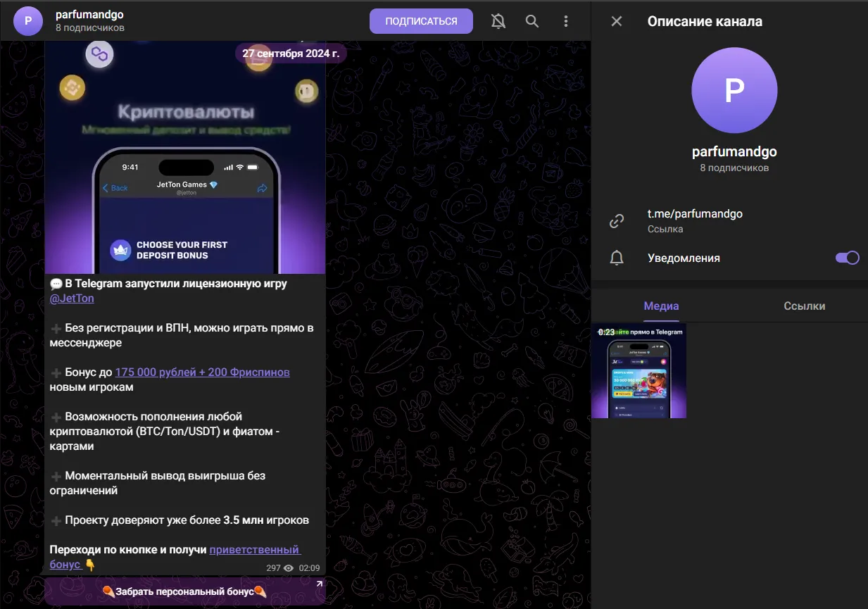
Task: Click the link icon beside t.me/parfumandgo
Action: click(617, 221)
